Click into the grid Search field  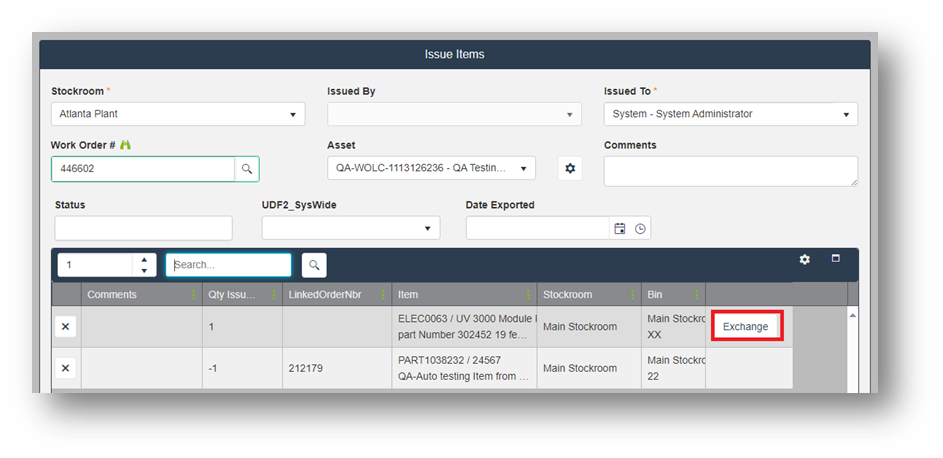[229, 265]
